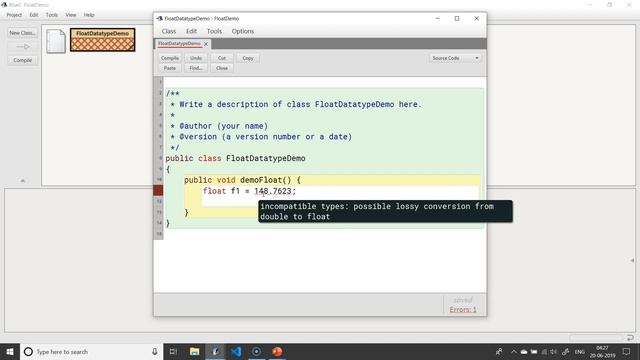Screen dimensions: 640x360
Task: Minimize the FloatDatatypeDemo editor window
Action: pos(438,18)
